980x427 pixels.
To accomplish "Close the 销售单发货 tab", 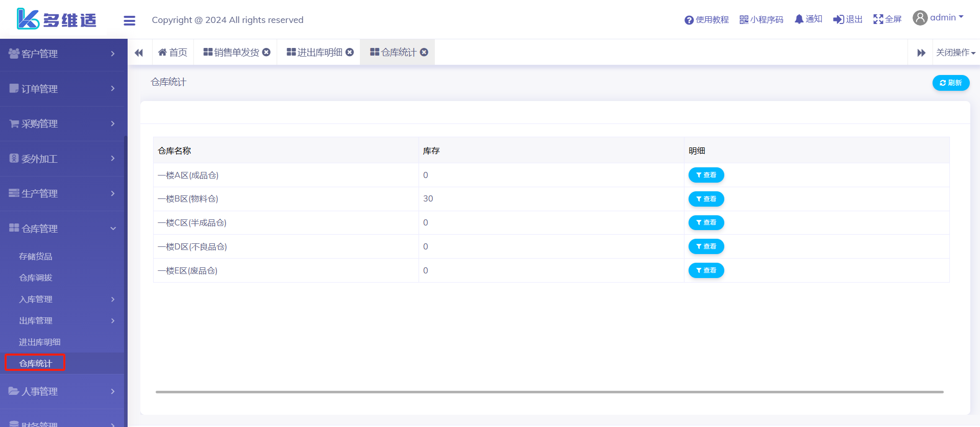I will coord(266,52).
